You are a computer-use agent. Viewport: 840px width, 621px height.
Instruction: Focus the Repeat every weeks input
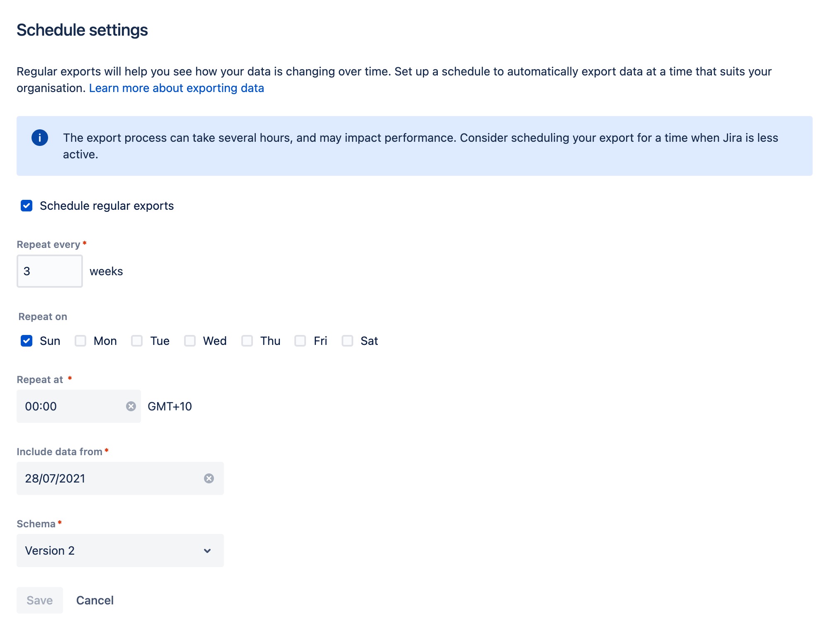click(50, 271)
